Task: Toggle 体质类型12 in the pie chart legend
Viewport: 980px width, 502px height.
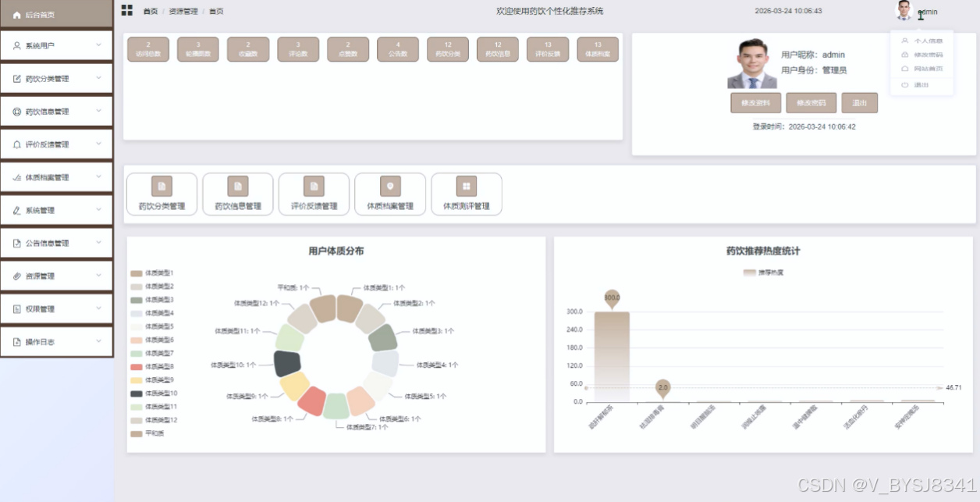Action: [x=154, y=420]
